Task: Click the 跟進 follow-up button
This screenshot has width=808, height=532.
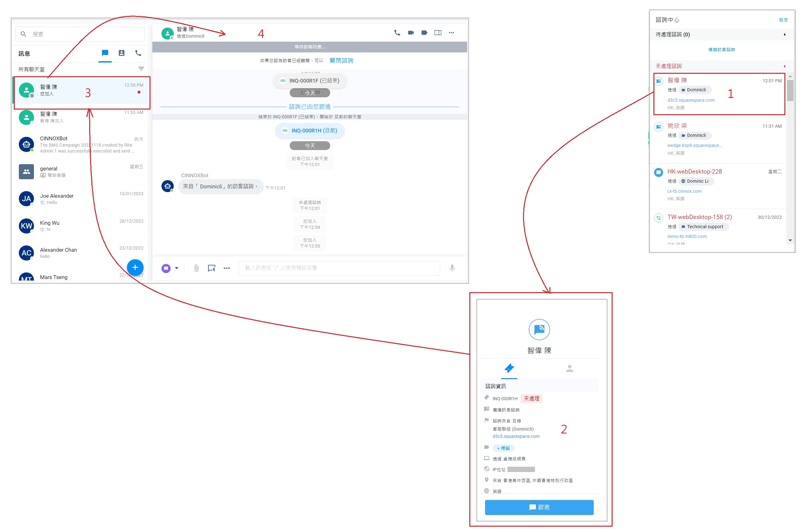Action: coord(539,507)
